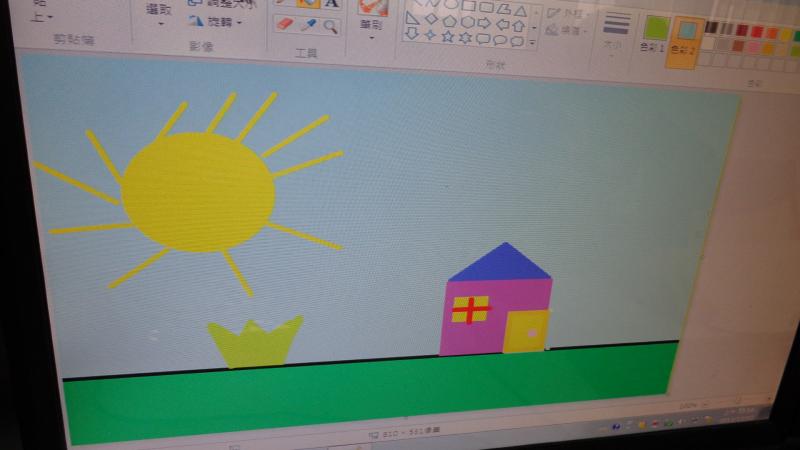
Task: Expand the Brushes (筆刷) dropdown arrow
Action: [x=371, y=37]
